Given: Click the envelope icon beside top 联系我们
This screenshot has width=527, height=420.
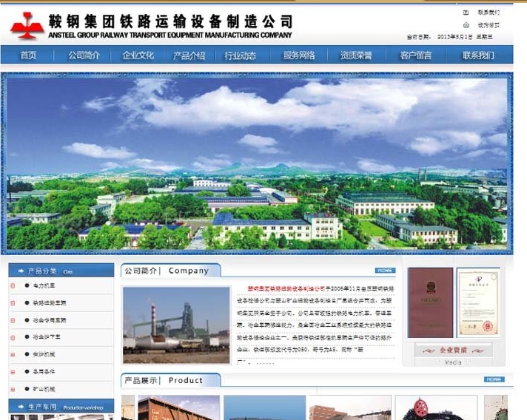Looking at the screenshot, I should (466, 13).
